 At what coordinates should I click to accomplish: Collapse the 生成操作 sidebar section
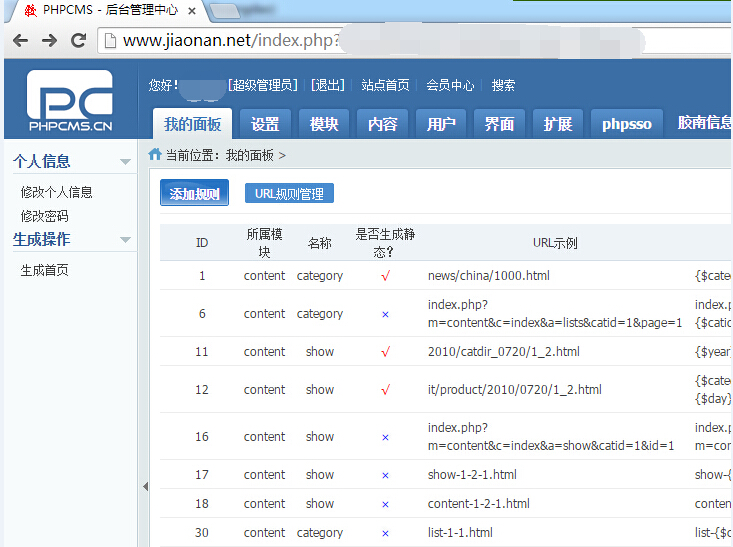(x=125, y=240)
